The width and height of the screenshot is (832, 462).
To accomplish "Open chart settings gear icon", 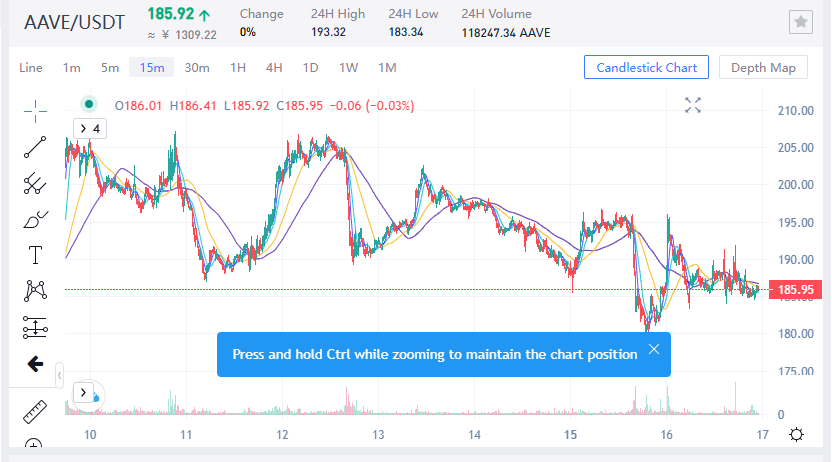I will (x=796, y=435).
